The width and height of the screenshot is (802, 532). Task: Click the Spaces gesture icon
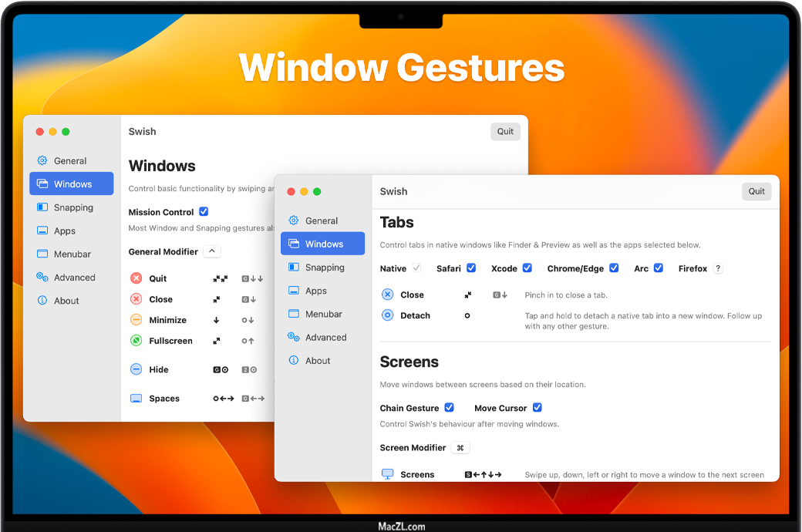click(136, 399)
